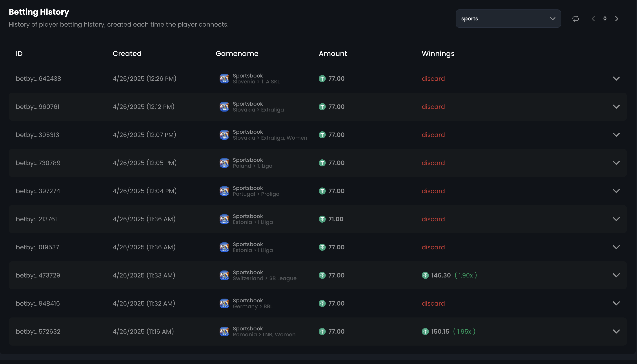
Task: Click Tether amount icon in row betby:...019537
Action: click(322, 247)
